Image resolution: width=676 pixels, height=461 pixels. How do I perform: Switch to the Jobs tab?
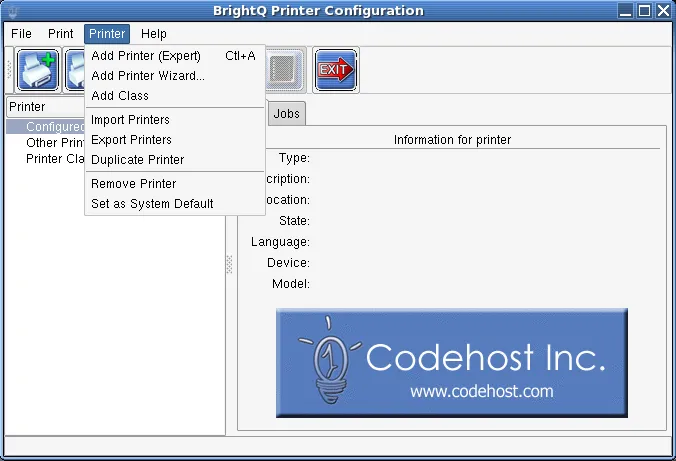tap(286, 113)
